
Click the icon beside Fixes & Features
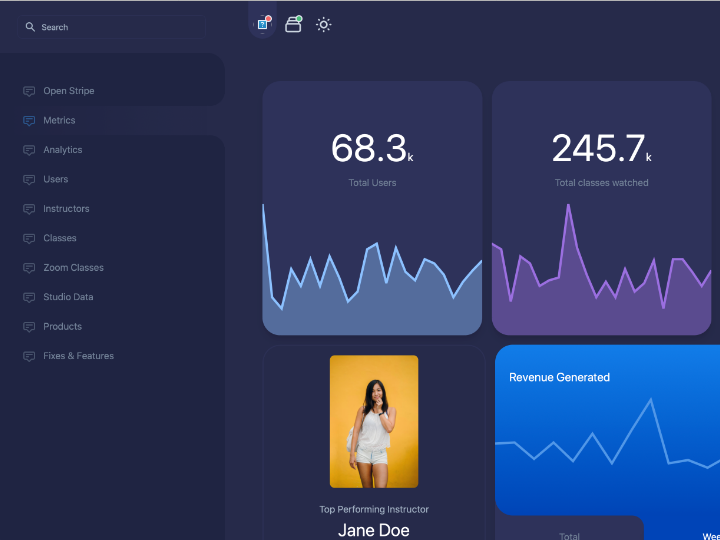click(29, 356)
